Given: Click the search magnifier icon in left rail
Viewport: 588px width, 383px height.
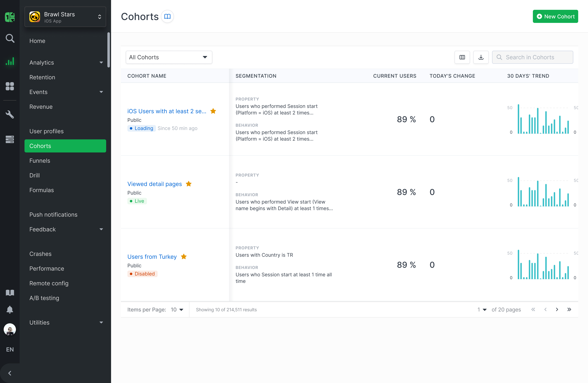Looking at the screenshot, I should [10, 38].
